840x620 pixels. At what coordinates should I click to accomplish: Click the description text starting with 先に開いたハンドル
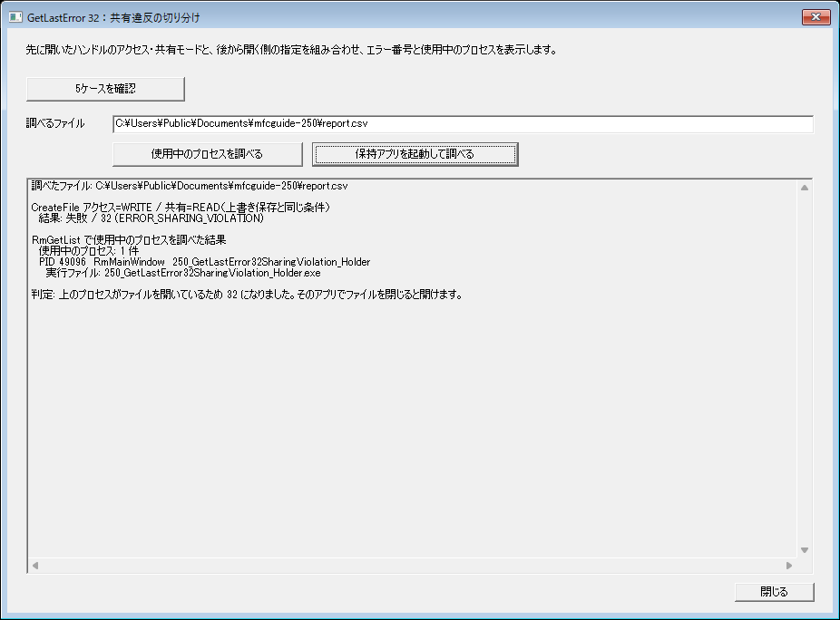[291, 50]
